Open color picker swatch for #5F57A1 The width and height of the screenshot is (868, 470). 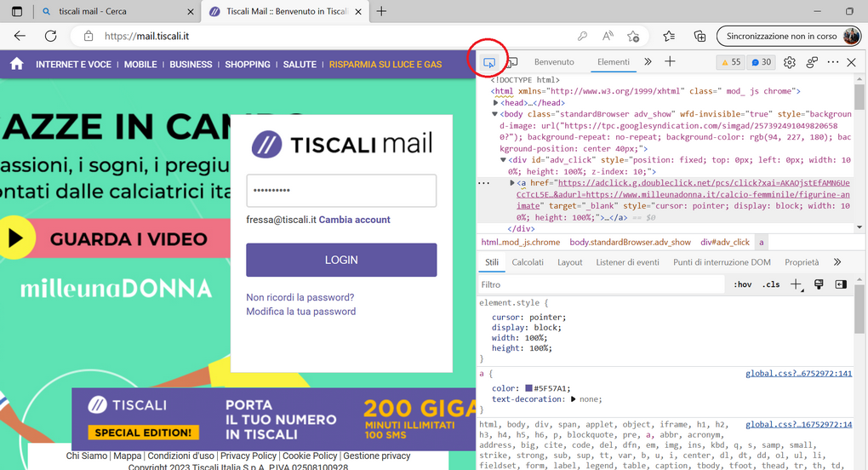click(528, 388)
